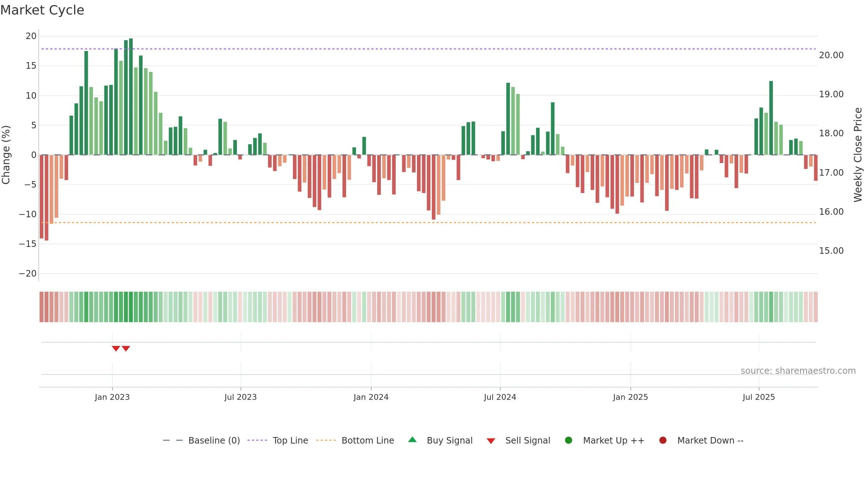Toggle the Sell Signal legend label
Viewport: 868px width, 488px height.
528,441
